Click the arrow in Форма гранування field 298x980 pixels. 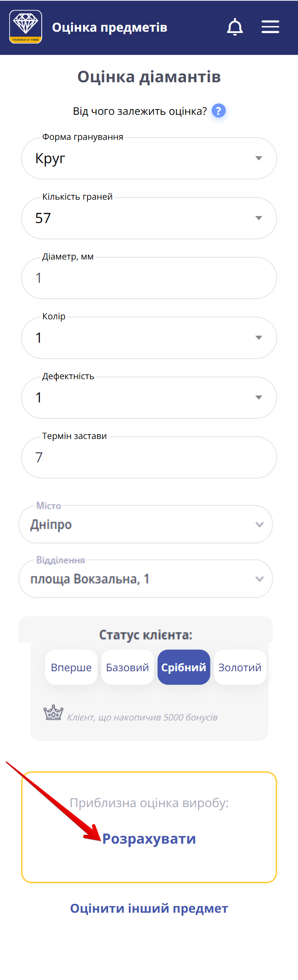tap(259, 158)
